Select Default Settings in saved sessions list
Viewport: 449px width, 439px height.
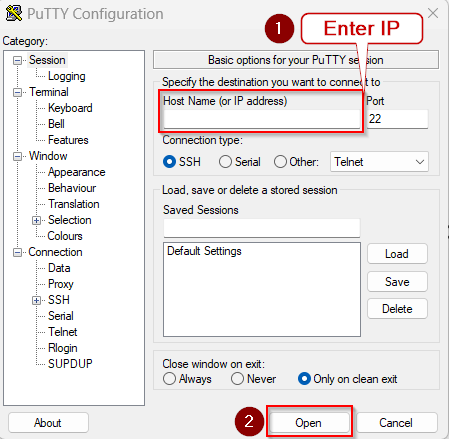coord(204,251)
